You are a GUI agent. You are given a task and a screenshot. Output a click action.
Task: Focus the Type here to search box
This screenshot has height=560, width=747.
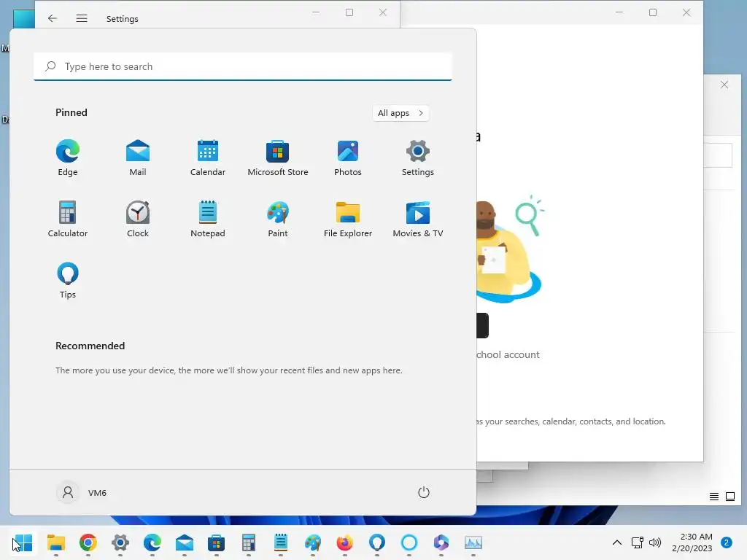pyautogui.click(x=243, y=66)
